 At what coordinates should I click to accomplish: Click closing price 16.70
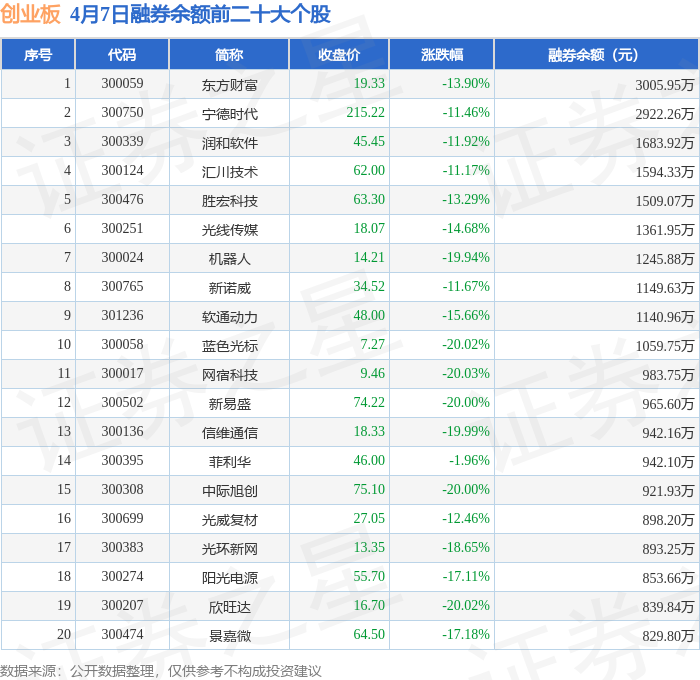[369, 606]
